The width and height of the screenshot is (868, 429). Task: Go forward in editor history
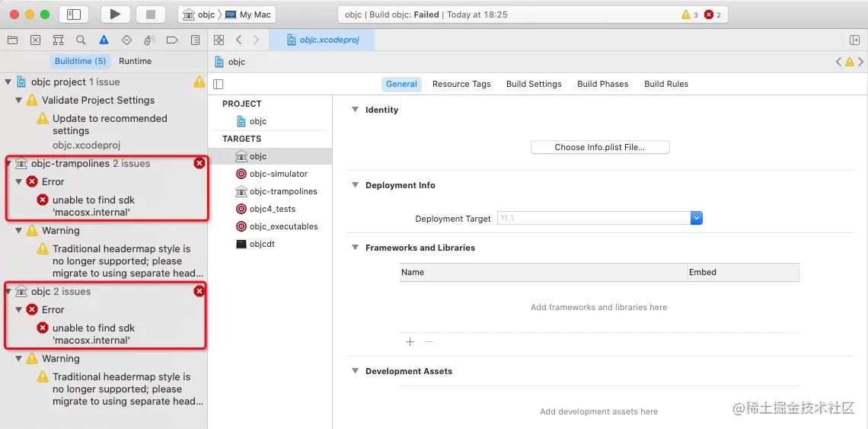(256, 40)
